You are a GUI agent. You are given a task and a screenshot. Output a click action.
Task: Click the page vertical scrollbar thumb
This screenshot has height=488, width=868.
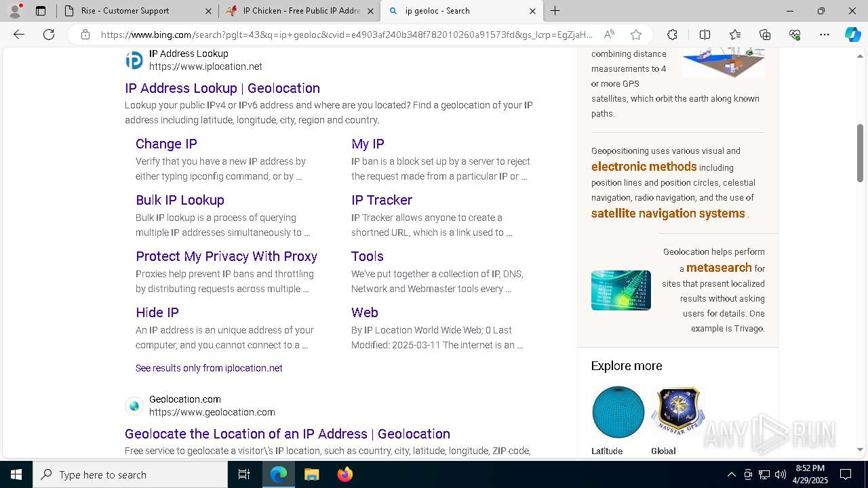pos(860,152)
